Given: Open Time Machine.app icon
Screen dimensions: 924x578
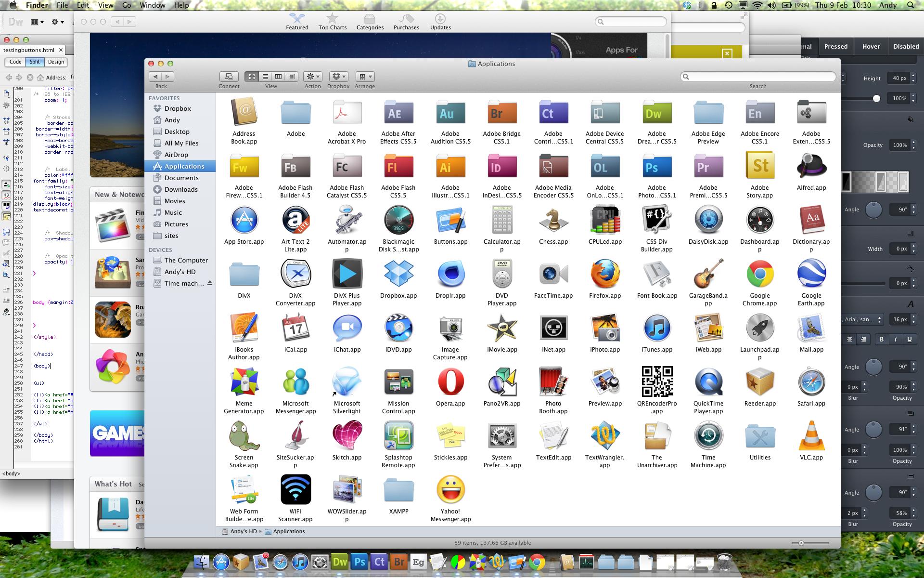Looking at the screenshot, I should tap(708, 436).
